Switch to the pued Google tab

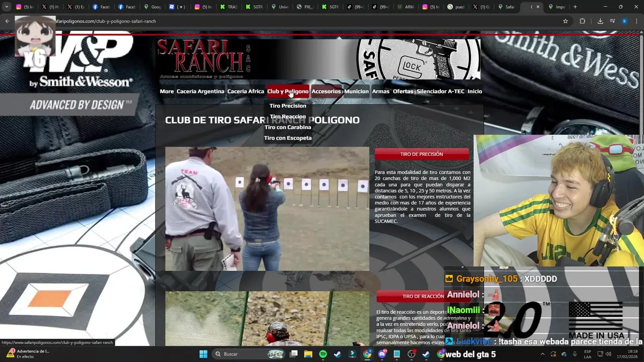[456, 7]
